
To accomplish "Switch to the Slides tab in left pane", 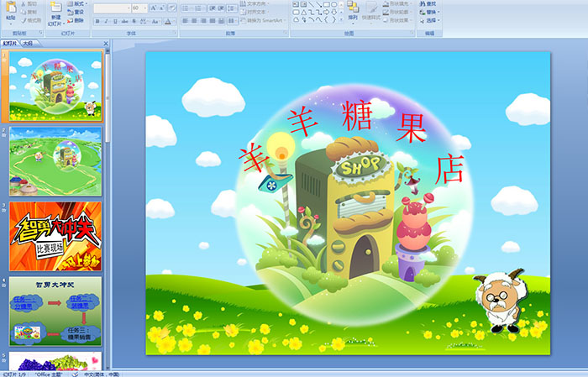I will 10,43.
